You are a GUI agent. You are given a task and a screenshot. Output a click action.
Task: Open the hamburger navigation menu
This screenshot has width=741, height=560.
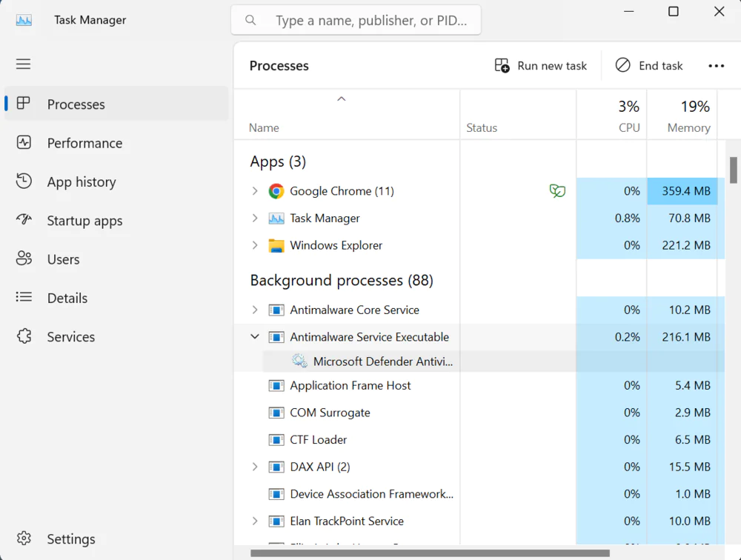pos(23,64)
